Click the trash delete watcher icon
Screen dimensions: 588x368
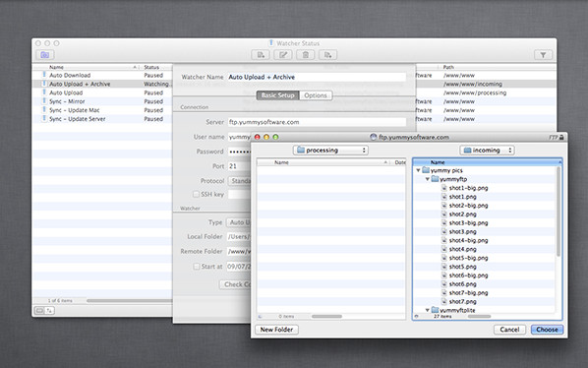coord(306,55)
